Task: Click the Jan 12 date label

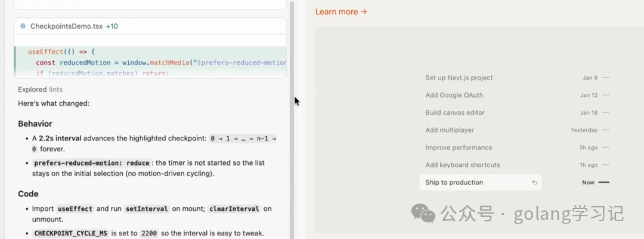Action: [589, 95]
